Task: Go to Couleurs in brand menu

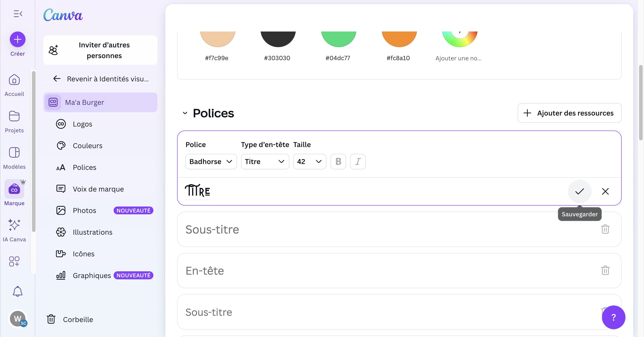Action: [x=87, y=146]
